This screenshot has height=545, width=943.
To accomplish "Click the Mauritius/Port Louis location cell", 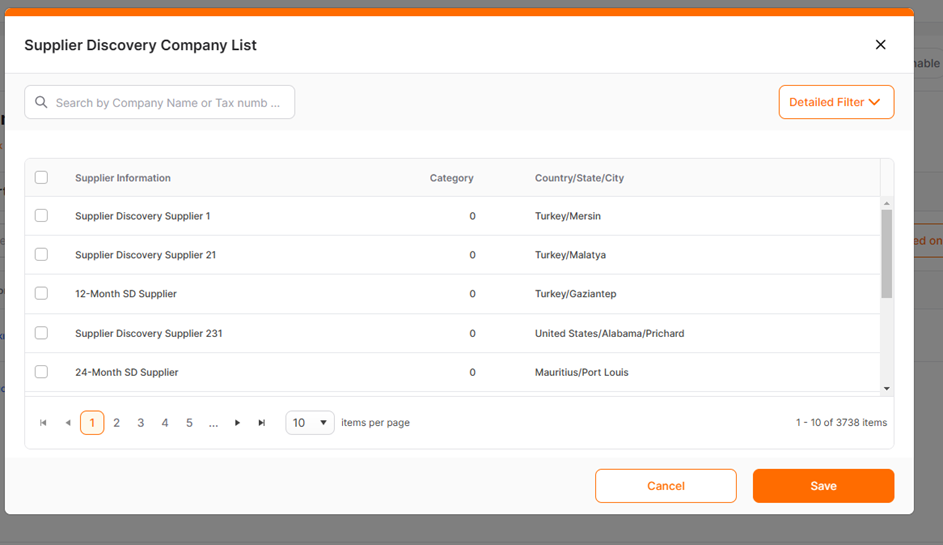I will point(582,372).
